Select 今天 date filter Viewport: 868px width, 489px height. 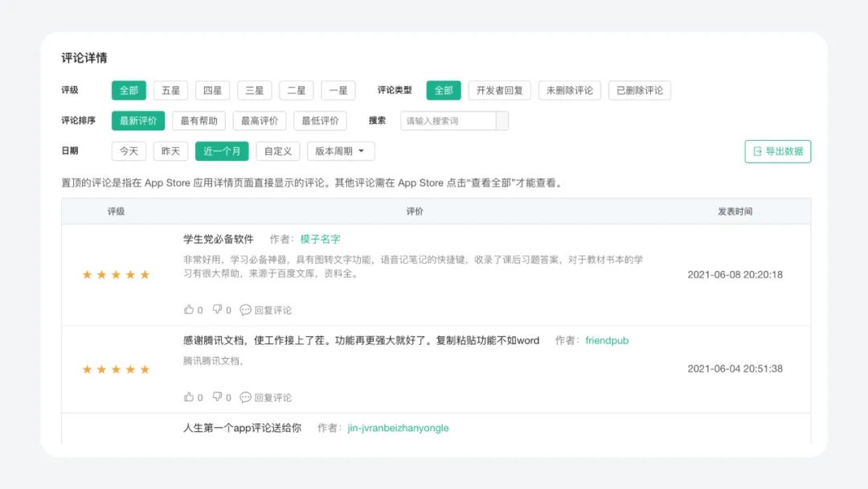tap(129, 151)
